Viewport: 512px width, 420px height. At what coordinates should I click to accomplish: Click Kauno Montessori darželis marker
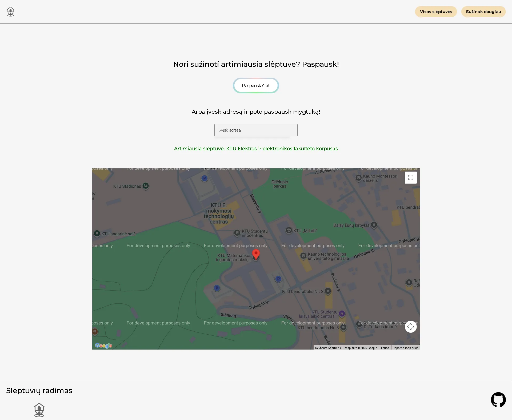(358, 177)
